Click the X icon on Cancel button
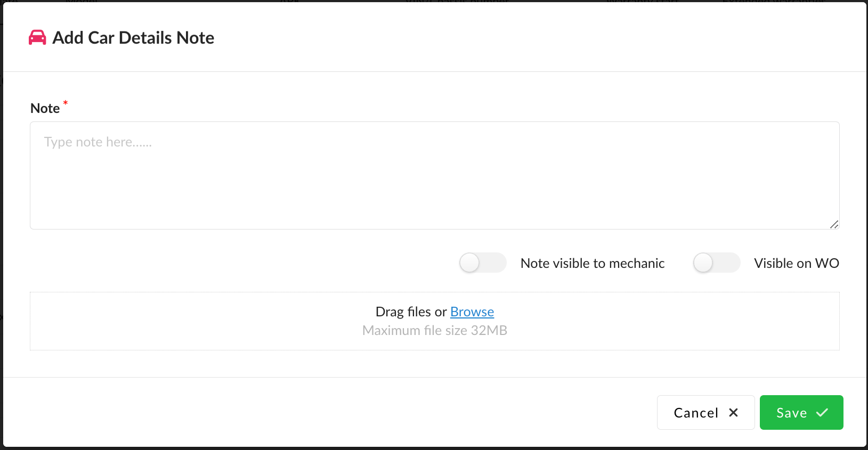Screen dimensions: 868x450 point(733,413)
